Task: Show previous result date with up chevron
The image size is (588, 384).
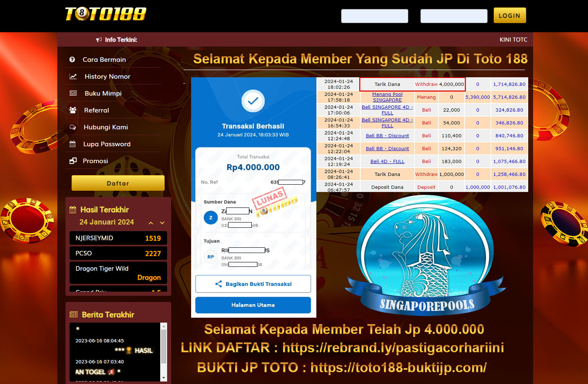Action: click(151, 223)
